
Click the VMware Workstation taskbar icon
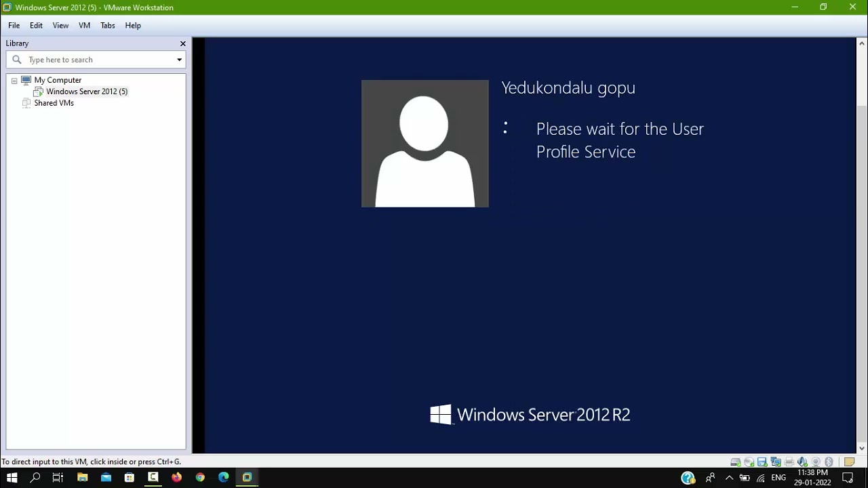(248, 478)
